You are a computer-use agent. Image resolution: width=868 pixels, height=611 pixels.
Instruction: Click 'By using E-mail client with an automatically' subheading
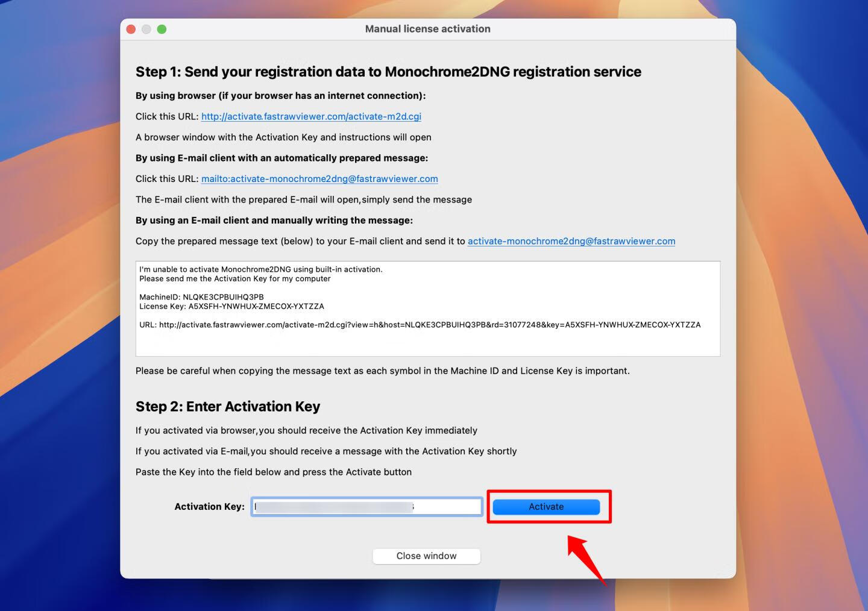point(281,158)
